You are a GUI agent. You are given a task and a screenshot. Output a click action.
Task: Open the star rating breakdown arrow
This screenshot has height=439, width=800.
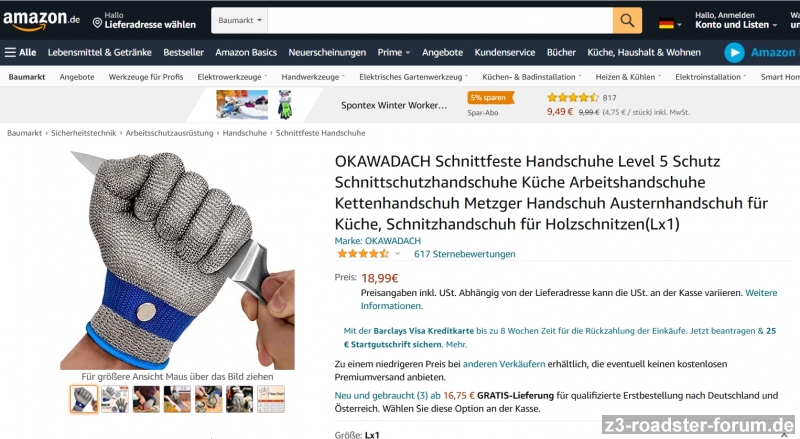[397, 254]
